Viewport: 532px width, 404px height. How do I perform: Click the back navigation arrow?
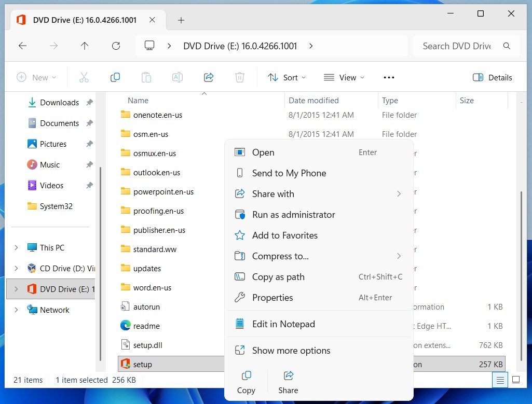pos(22,46)
